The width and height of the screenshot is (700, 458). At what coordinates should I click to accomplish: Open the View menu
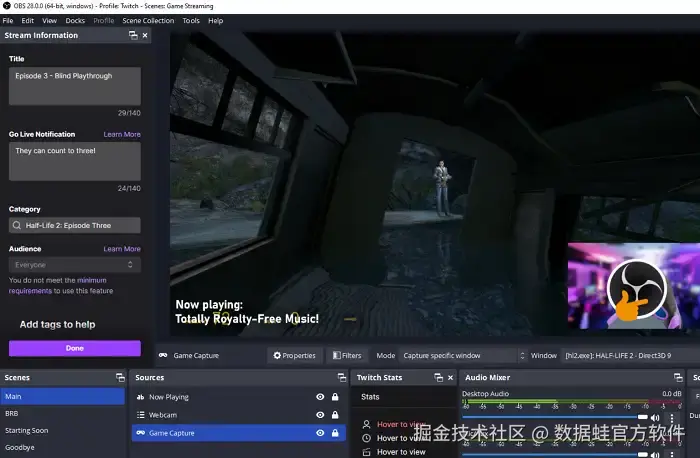[49, 21]
